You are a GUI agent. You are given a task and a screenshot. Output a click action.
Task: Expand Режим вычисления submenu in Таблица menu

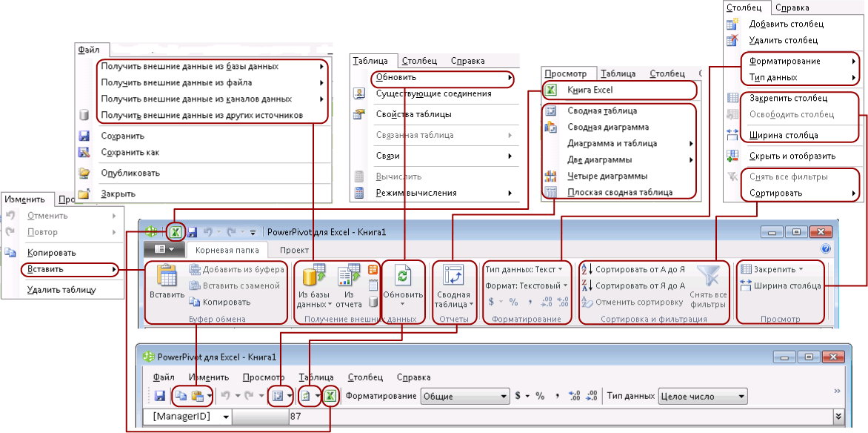(x=434, y=193)
